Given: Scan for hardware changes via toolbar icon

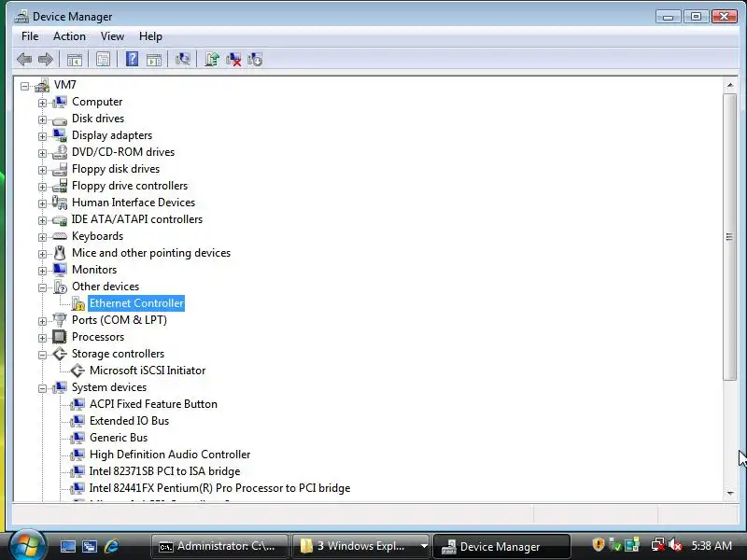Looking at the screenshot, I should 182,59.
